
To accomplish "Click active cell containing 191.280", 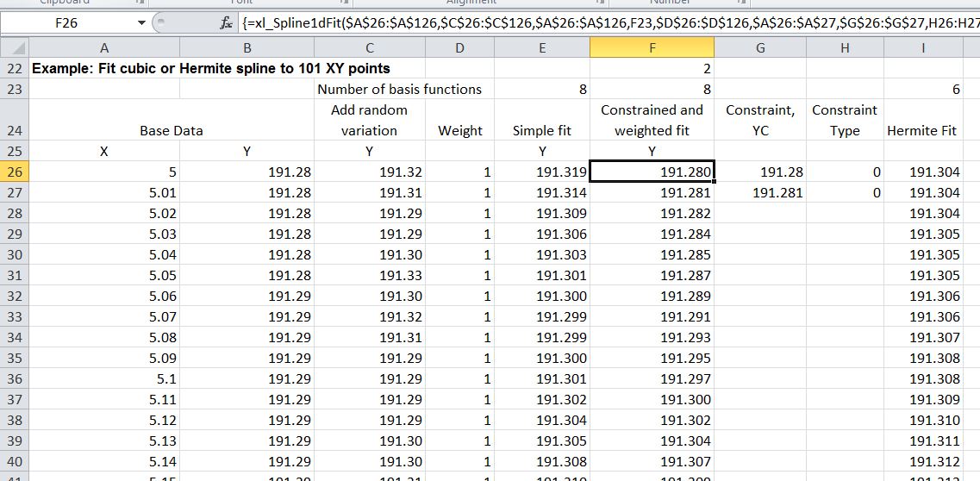I will coord(652,172).
